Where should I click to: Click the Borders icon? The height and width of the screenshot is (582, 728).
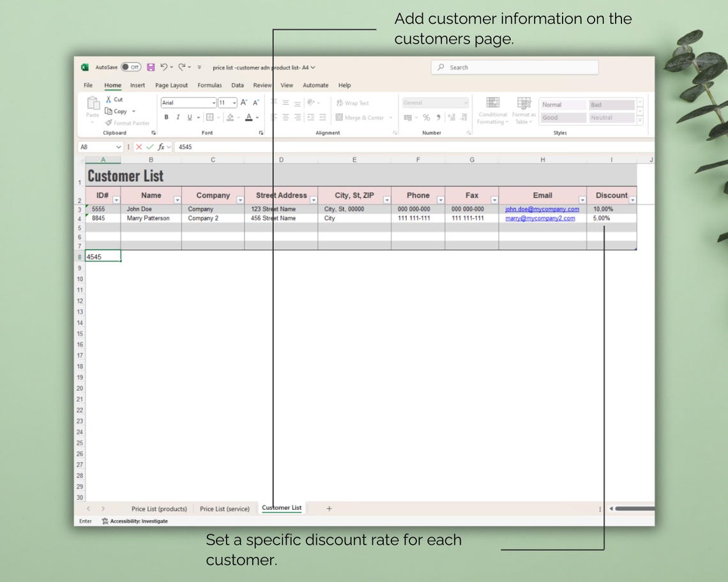[x=210, y=117]
